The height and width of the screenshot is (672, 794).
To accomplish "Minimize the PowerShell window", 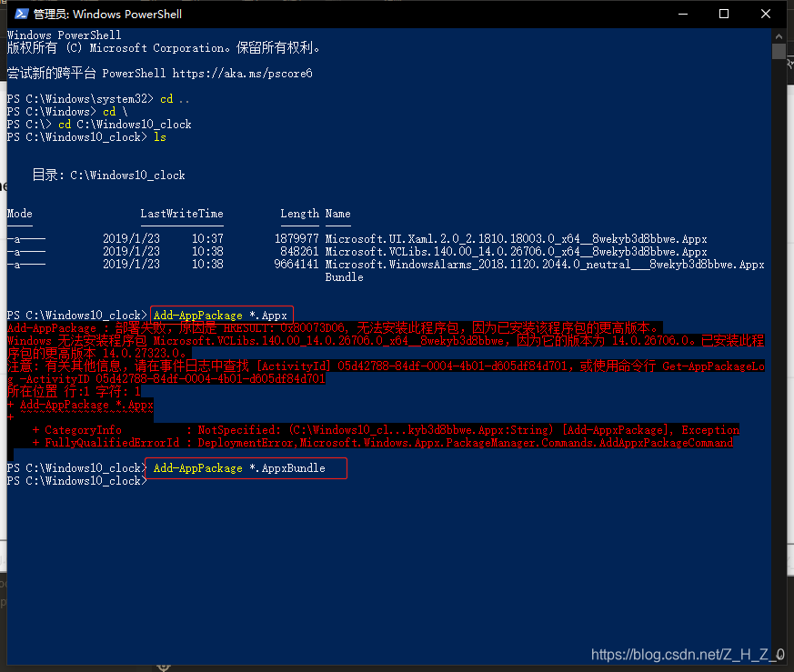I will (x=683, y=14).
